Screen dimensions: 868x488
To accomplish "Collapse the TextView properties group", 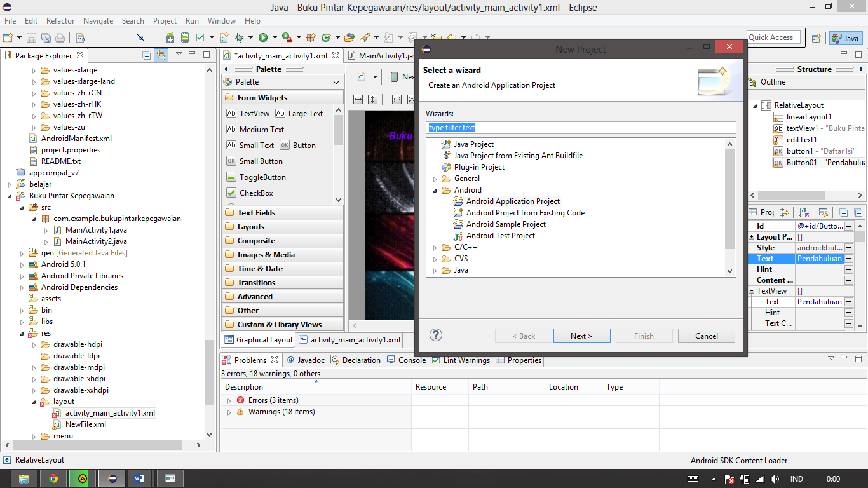I will click(x=751, y=291).
